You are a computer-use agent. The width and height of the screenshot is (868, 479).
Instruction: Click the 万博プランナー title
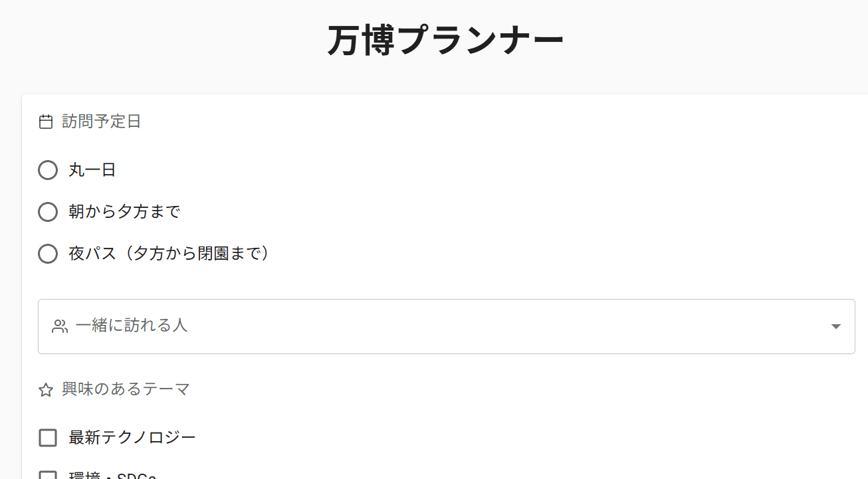point(444,38)
